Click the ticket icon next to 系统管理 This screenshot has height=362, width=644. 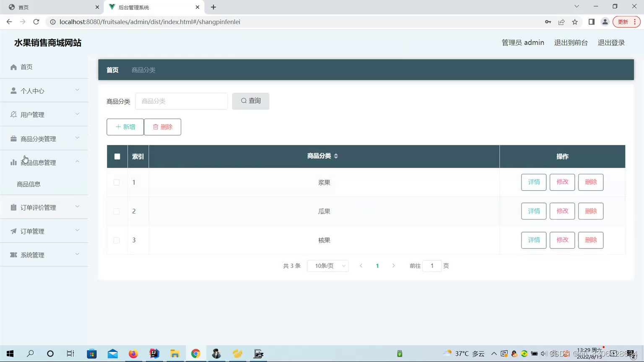[x=13, y=255]
